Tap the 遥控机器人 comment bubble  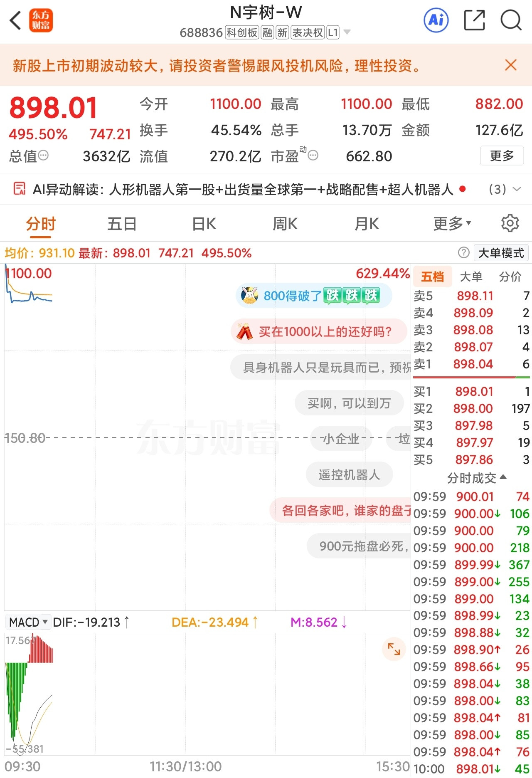pos(349,474)
